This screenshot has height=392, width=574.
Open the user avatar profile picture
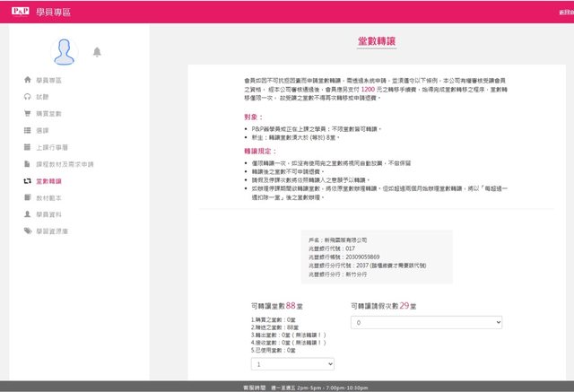[x=65, y=52]
